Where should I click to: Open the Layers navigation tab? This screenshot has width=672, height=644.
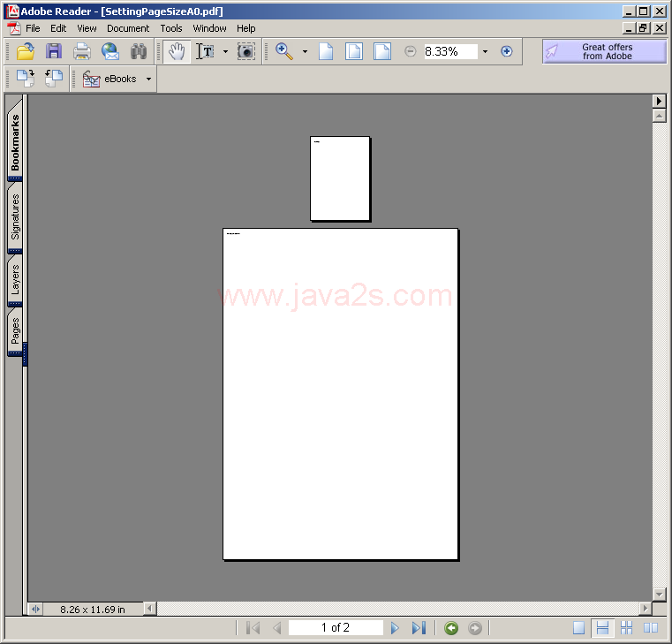click(15, 279)
